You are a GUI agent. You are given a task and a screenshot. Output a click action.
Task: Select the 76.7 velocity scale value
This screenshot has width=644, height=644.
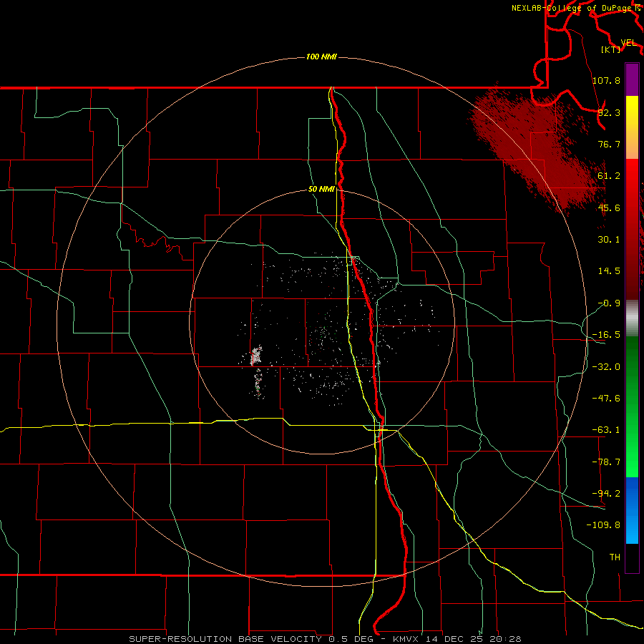point(609,144)
